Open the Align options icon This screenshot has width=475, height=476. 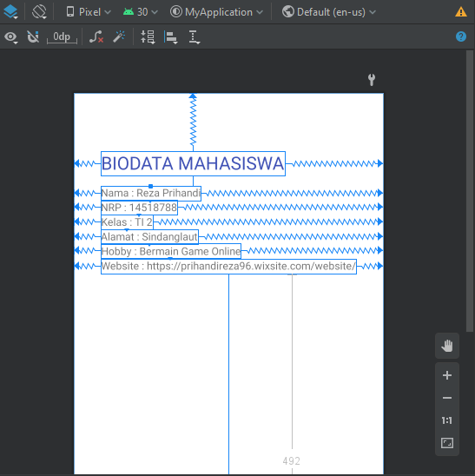(x=171, y=37)
